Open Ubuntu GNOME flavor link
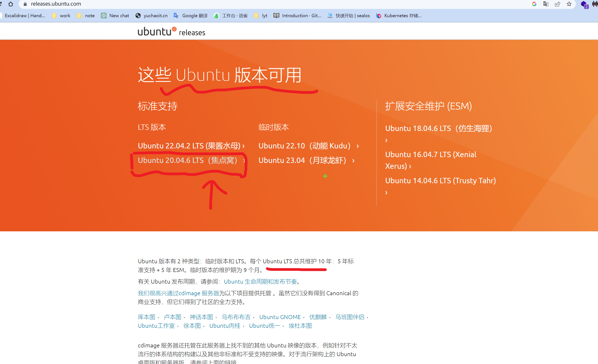The height and width of the screenshot is (364, 598). pyautogui.click(x=280, y=317)
